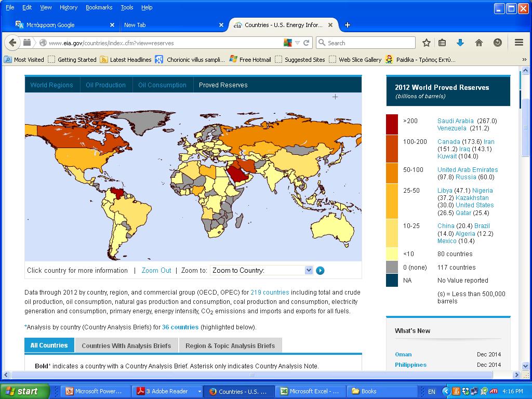The height and width of the screenshot is (399, 532).
Task: Open the History menu
Action: coord(69,7)
